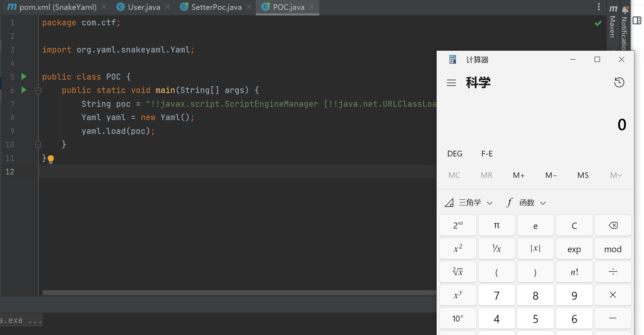Toggle the 2nd function key
Viewport: 644px width, 335px height.
(458, 225)
